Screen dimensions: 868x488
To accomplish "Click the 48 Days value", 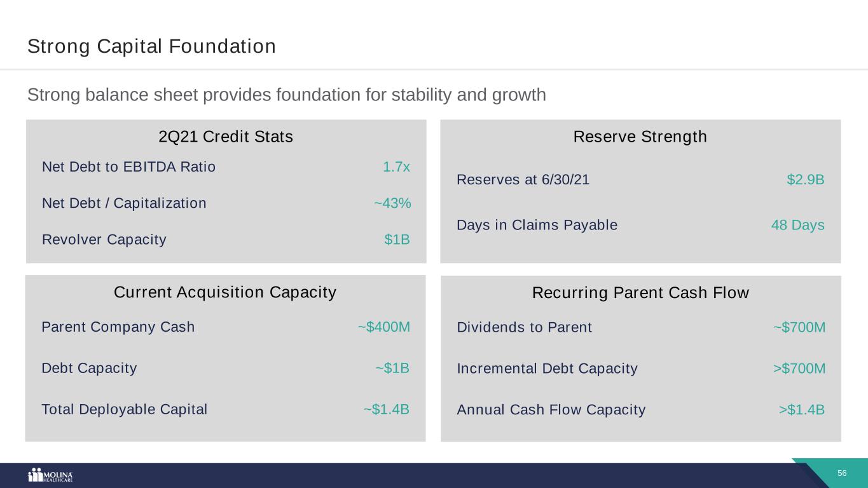I will click(x=797, y=226).
